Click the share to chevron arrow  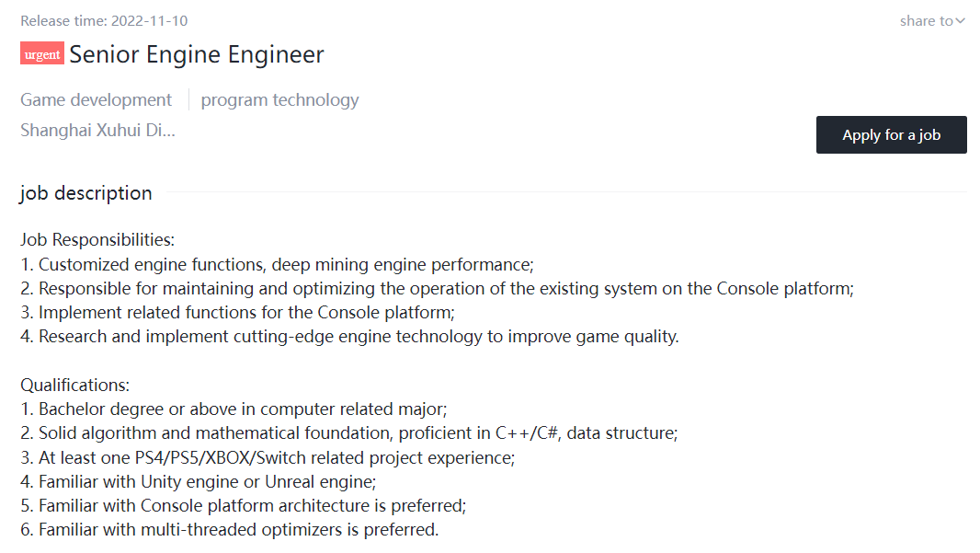[960, 21]
